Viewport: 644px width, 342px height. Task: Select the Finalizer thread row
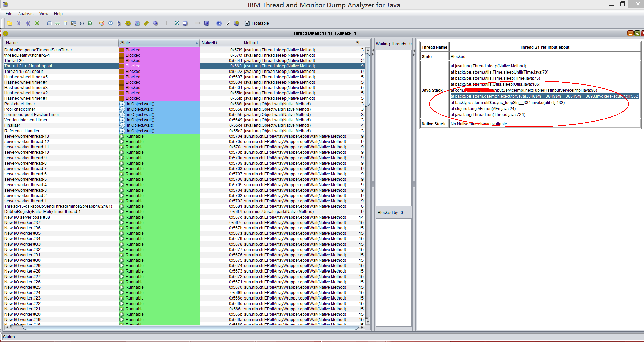[184, 125]
